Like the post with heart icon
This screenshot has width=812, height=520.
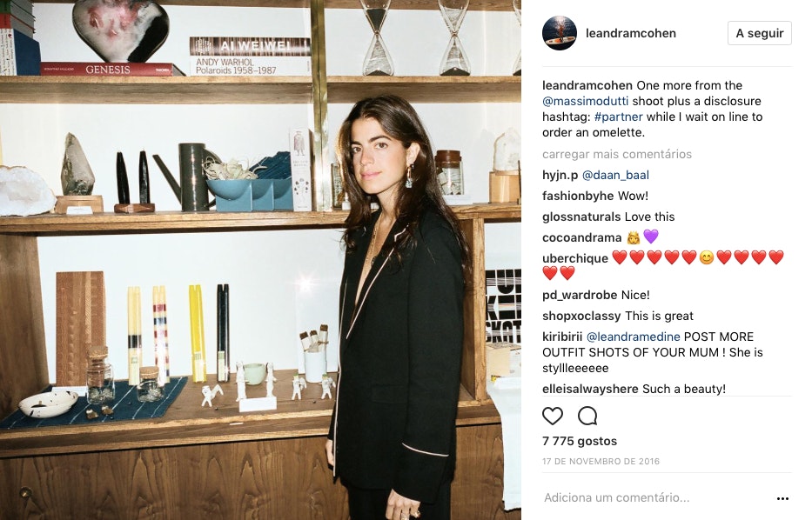(x=552, y=416)
